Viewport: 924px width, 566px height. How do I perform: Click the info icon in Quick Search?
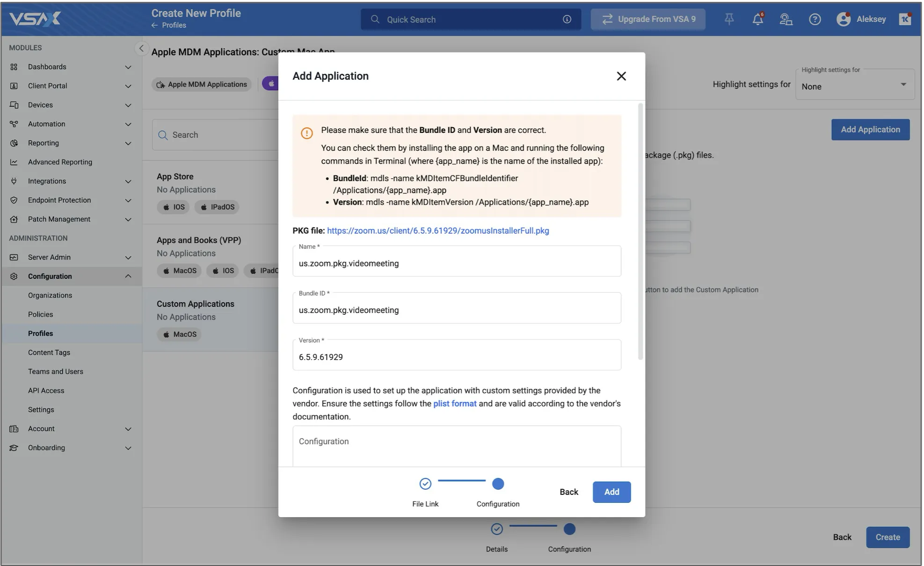(x=567, y=19)
